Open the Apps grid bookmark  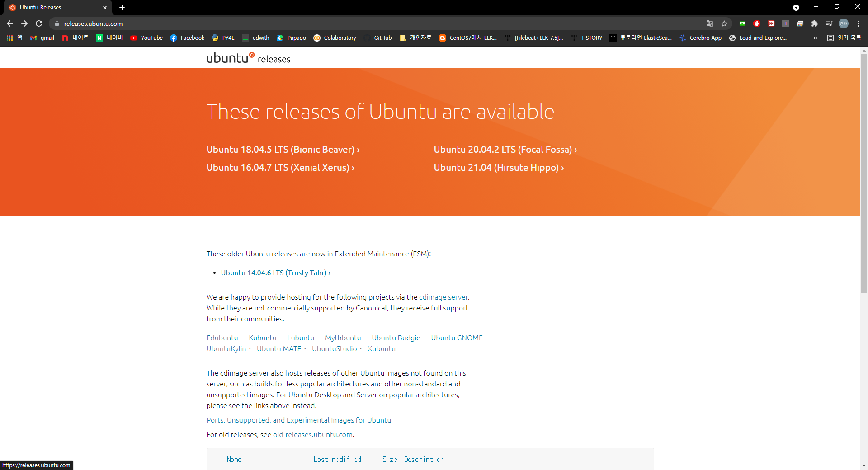pos(14,38)
